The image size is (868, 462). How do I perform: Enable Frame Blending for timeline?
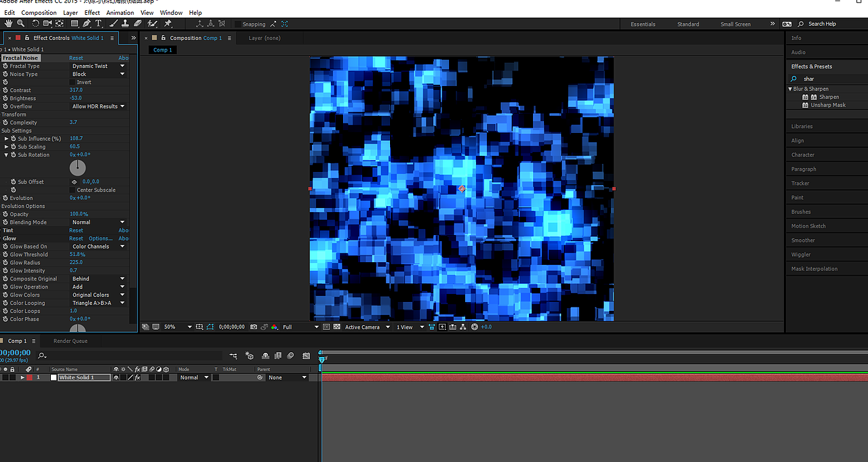coord(278,356)
